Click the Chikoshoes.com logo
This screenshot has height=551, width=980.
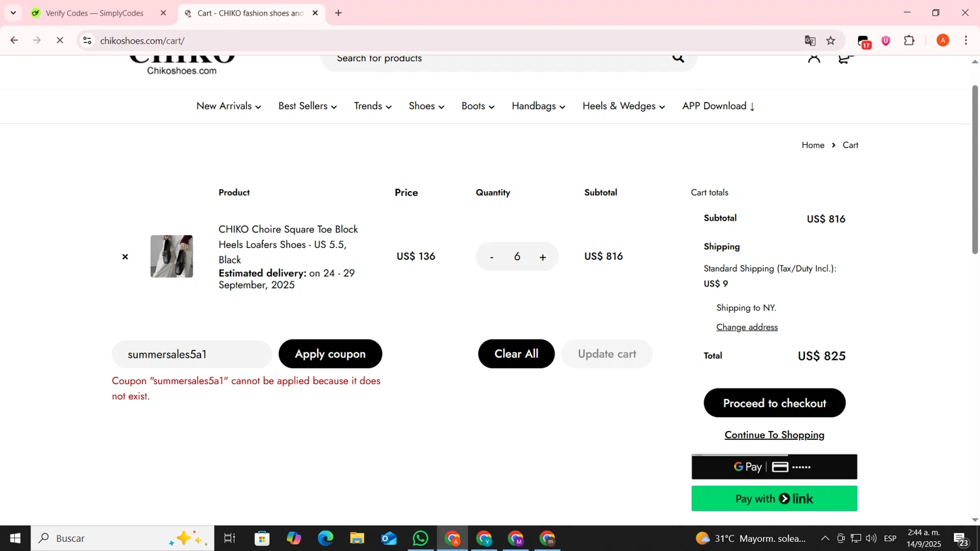pos(182,67)
